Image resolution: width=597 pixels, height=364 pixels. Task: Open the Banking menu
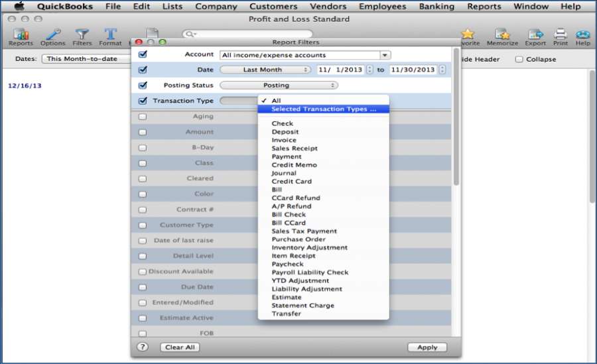(x=436, y=7)
